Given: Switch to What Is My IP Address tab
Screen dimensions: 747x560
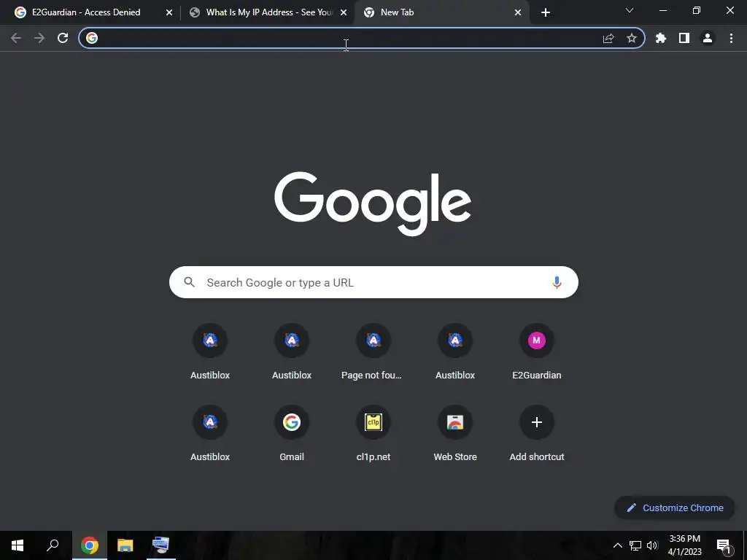Looking at the screenshot, I should point(269,12).
